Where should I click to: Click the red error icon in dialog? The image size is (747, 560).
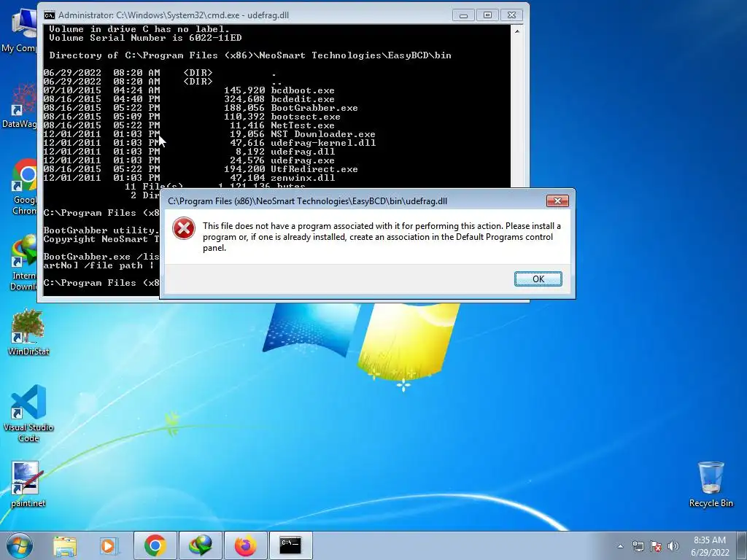coord(184,228)
